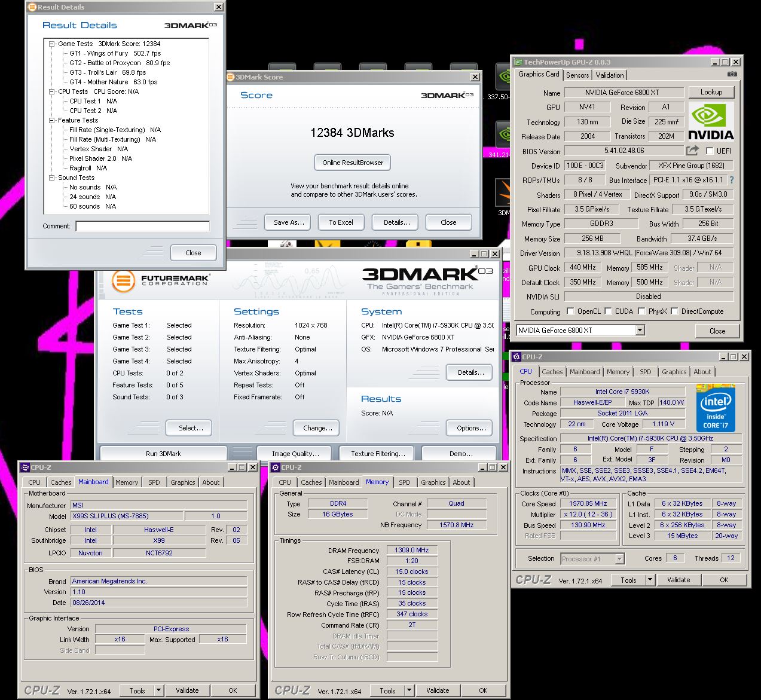Collapse the Sound Tests tree node
761x700 pixels.
[52, 178]
